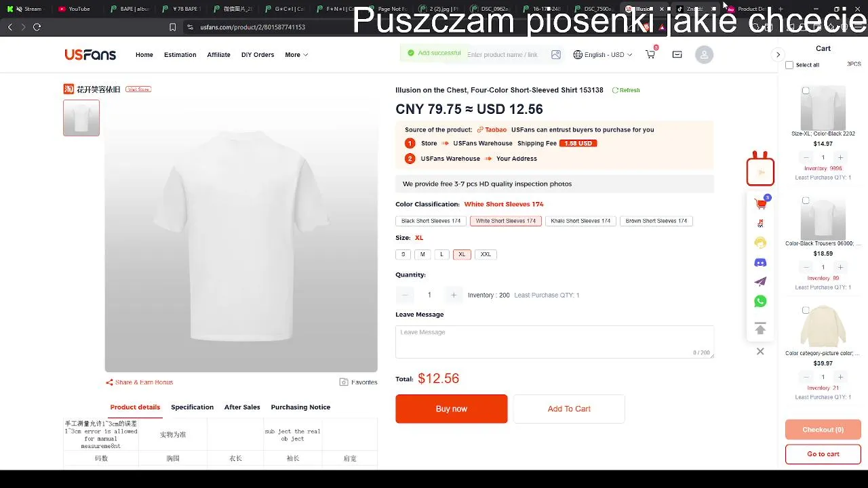Click the browser reload button
This screenshot has width=868, height=488.
(x=37, y=27)
